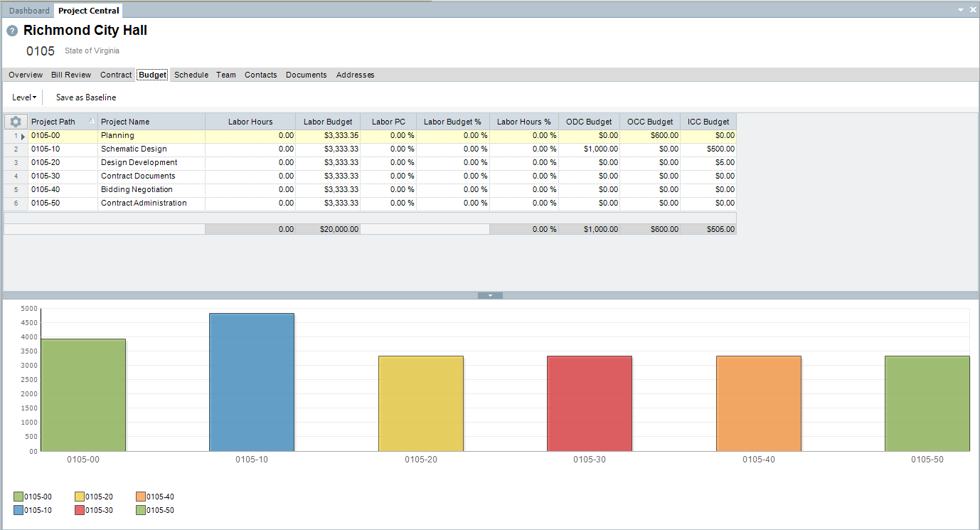Viewport: 980px width, 530px height.
Task: Click the $505.00 ICC total
Action: [x=708, y=230]
